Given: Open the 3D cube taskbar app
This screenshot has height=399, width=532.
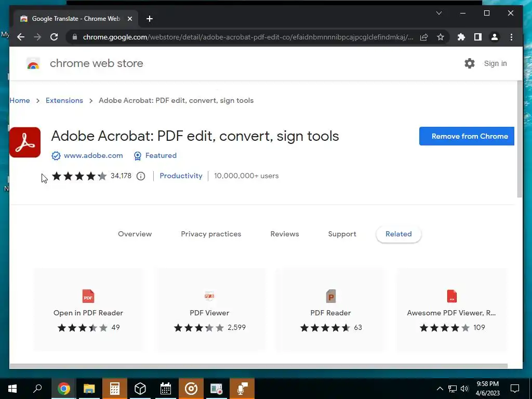Looking at the screenshot, I should tap(140, 389).
